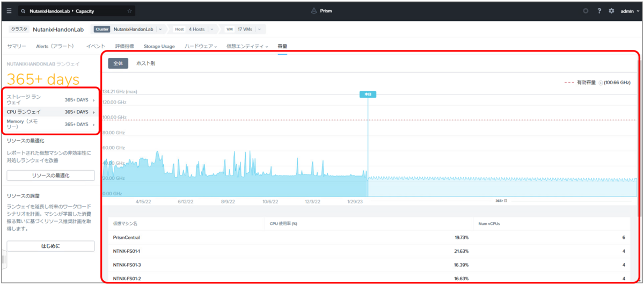This screenshot has width=644, height=285.
Task: Bookmark this page with the star icon
Action: point(129,11)
